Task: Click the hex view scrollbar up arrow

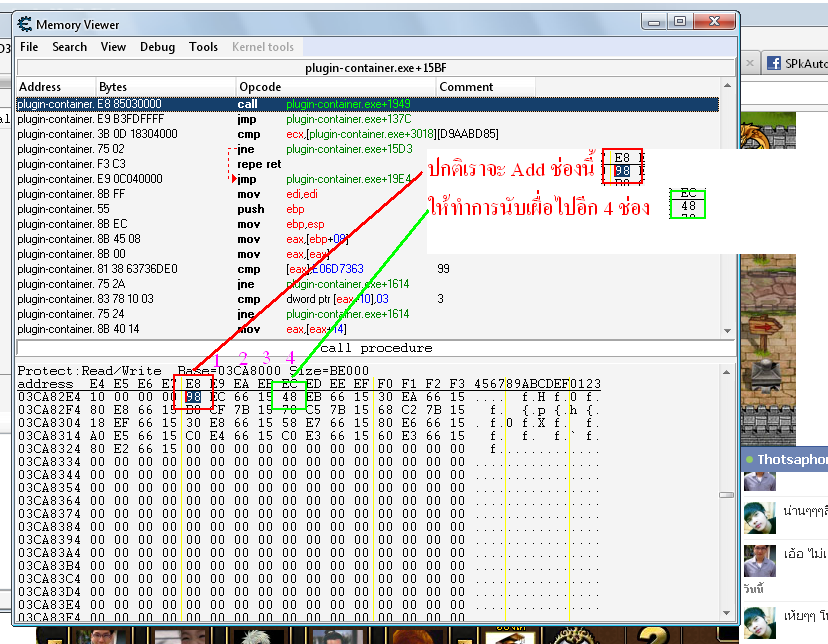Action: tap(727, 372)
